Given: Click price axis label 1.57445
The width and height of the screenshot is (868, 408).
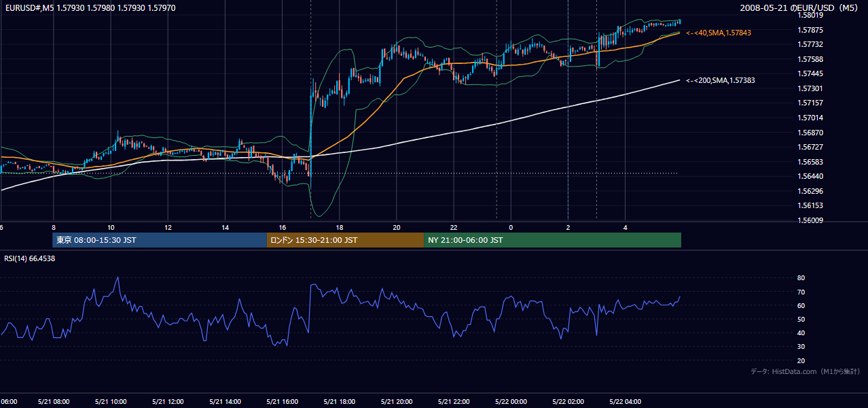Looking at the screenshot, I should click(x=809, y=73).
